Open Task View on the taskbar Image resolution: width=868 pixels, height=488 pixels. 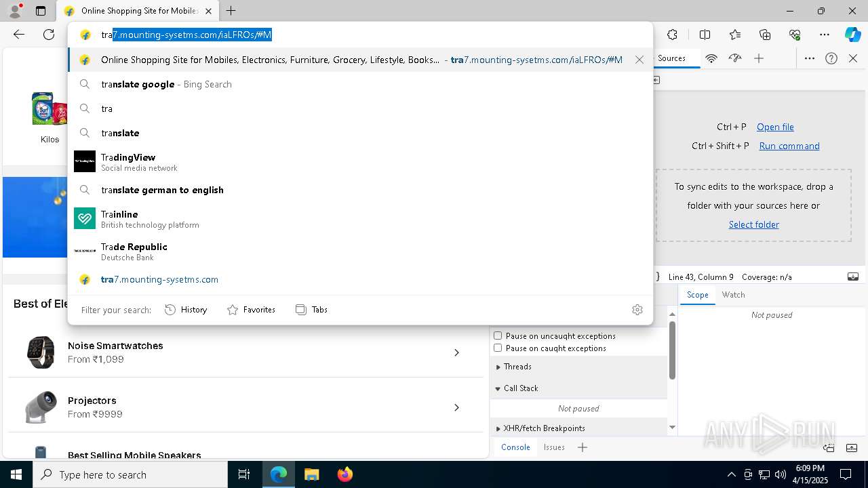click(244, 474)
